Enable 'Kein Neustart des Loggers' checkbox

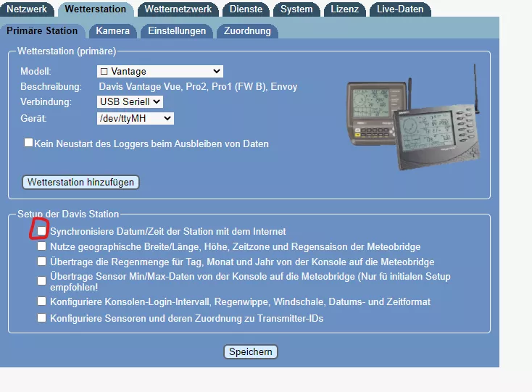(28, 143)
